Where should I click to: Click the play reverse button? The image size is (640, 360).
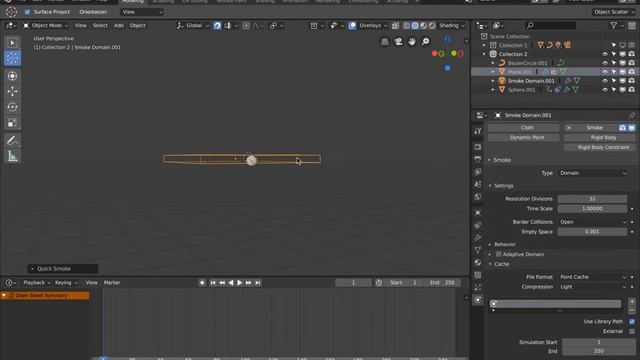click(231, 282)
